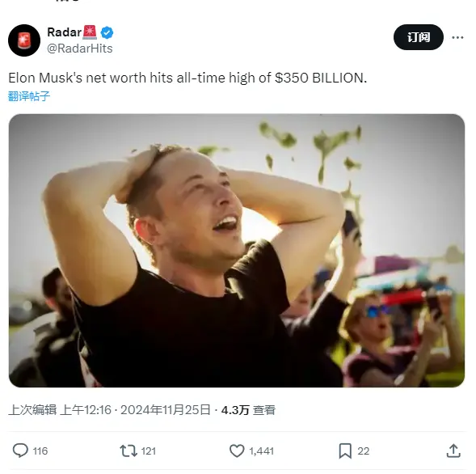Click the 4.3万 查看 views count
Viewport: 476px width, 474px height.
point(248,410)
